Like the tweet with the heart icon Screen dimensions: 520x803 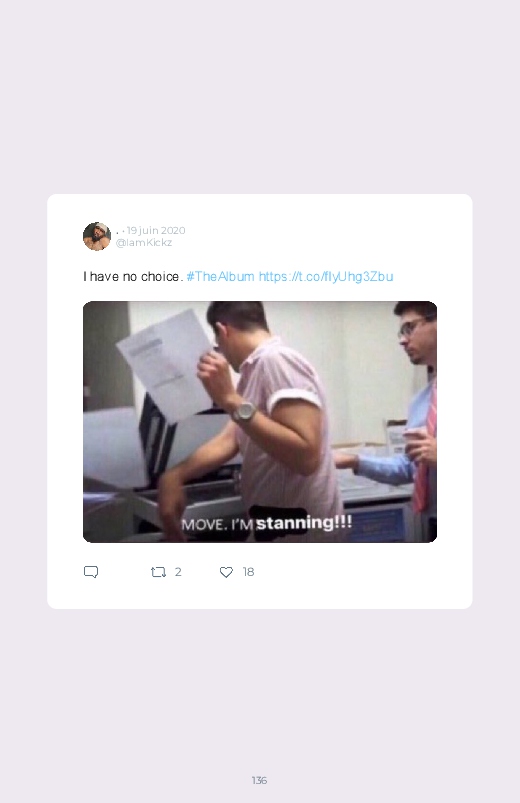(x=226, y=572)
